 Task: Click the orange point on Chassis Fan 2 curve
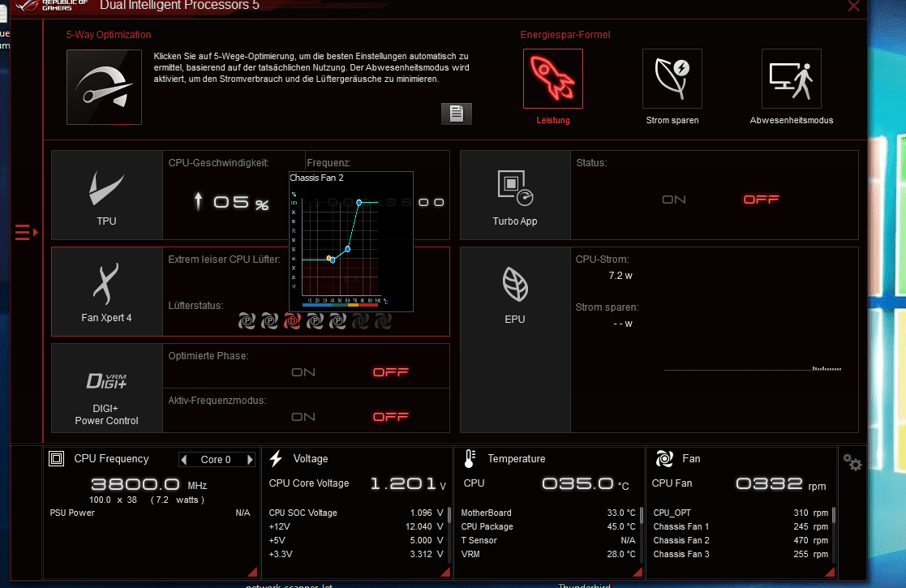pos(328,258)
